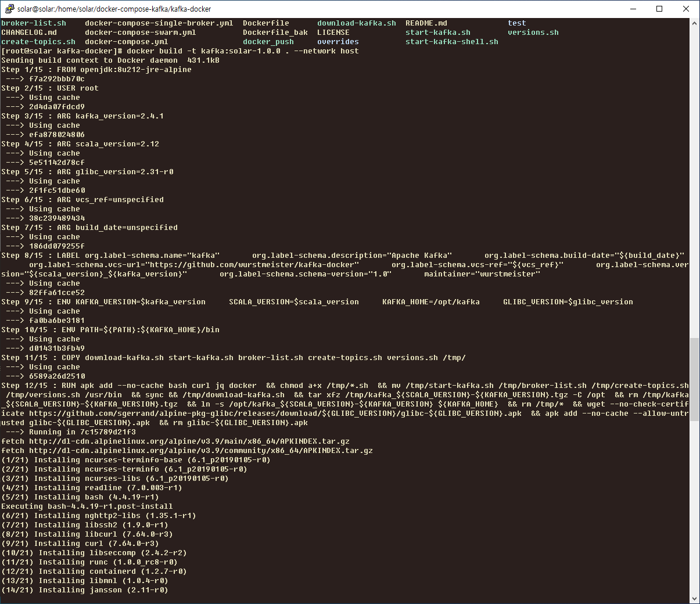Viewport: 700px width, 604px height.
Task: Open the PuTTY system menu icon in title bar
Action: coord(9,9)
